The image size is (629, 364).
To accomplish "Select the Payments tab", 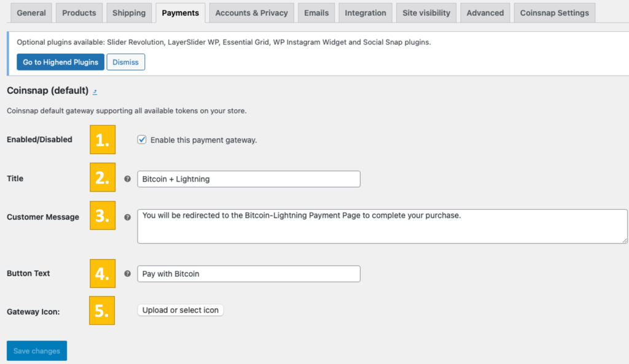I will pos(181,13).
